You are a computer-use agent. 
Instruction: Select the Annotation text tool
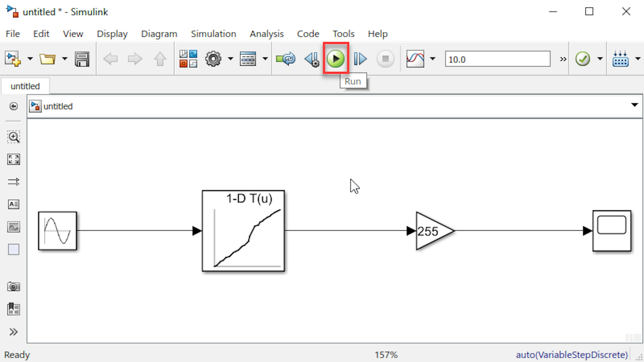pyautogui.click(x=14, y=204)
